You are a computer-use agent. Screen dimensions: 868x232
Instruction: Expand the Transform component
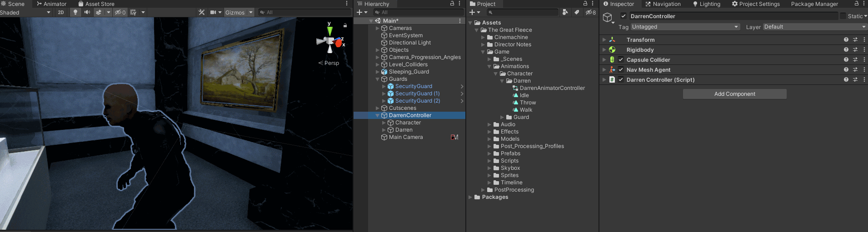604,40
